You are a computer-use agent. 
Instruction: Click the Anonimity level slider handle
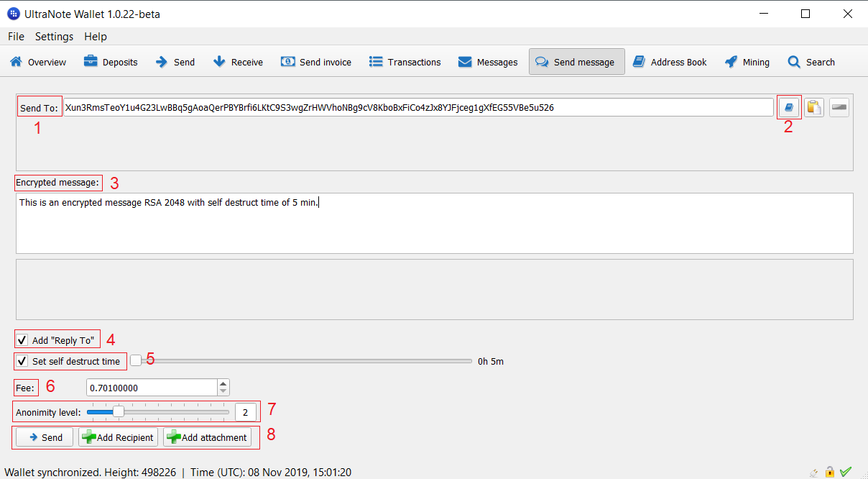(119, 411)
